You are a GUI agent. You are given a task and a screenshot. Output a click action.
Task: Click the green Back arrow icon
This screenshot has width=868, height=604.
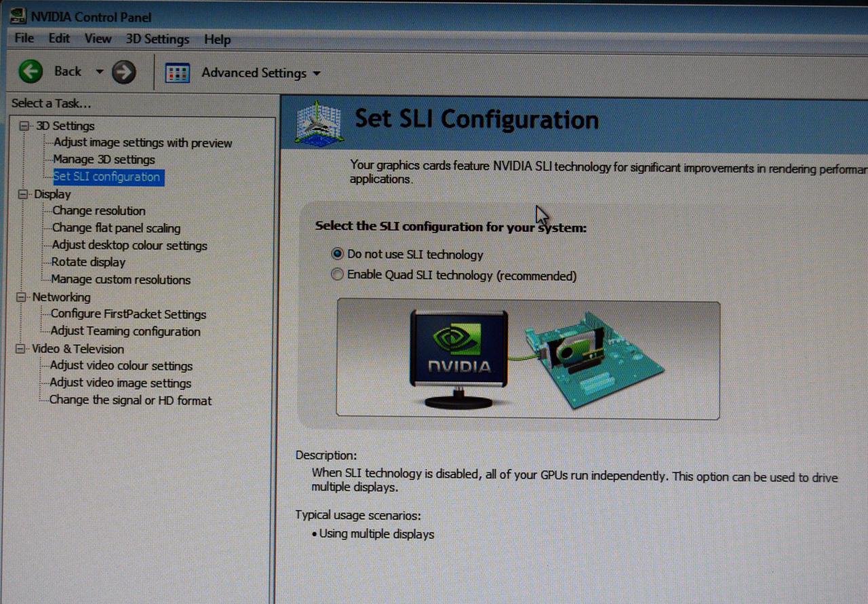coord(31,71)
